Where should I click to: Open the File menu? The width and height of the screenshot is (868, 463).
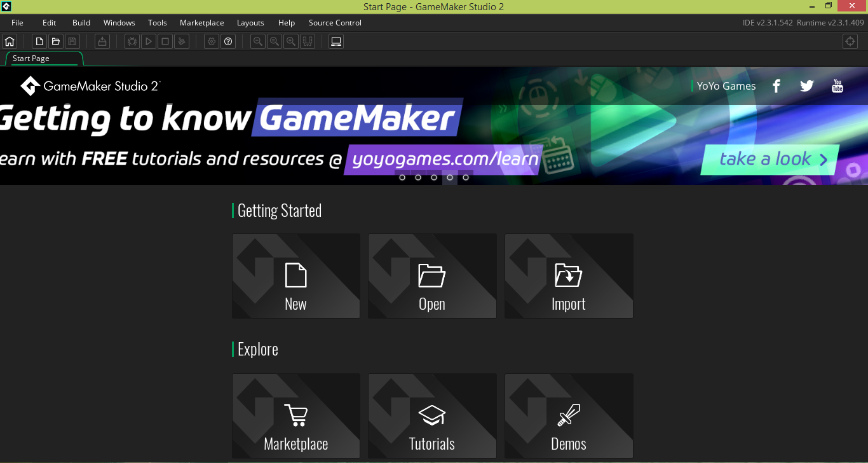[17, 23]
